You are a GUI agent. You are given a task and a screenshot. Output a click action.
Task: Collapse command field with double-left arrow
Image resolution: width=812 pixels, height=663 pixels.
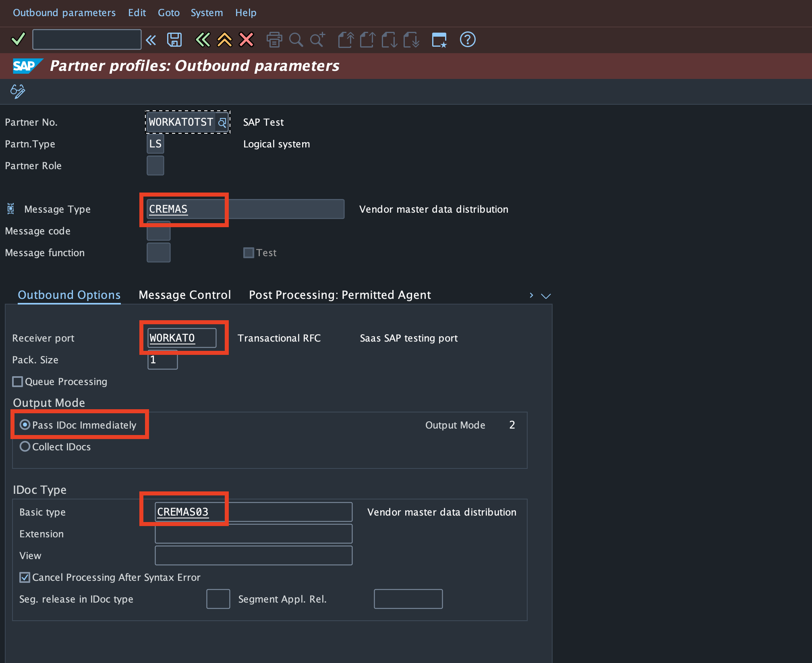[x=151, y=39]
